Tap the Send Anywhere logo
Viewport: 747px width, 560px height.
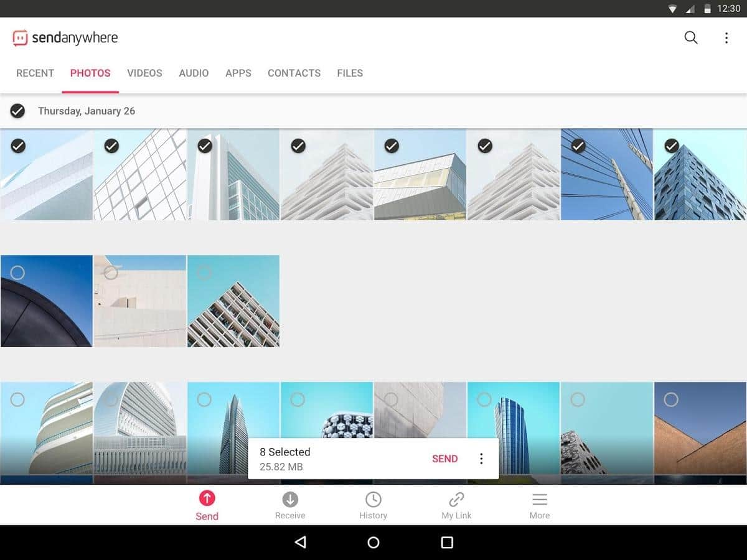click(65, 38)
